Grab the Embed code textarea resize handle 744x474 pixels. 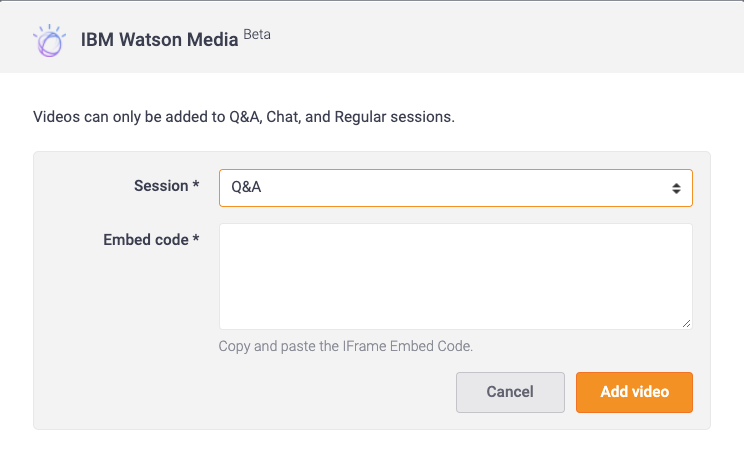[686, 324]
